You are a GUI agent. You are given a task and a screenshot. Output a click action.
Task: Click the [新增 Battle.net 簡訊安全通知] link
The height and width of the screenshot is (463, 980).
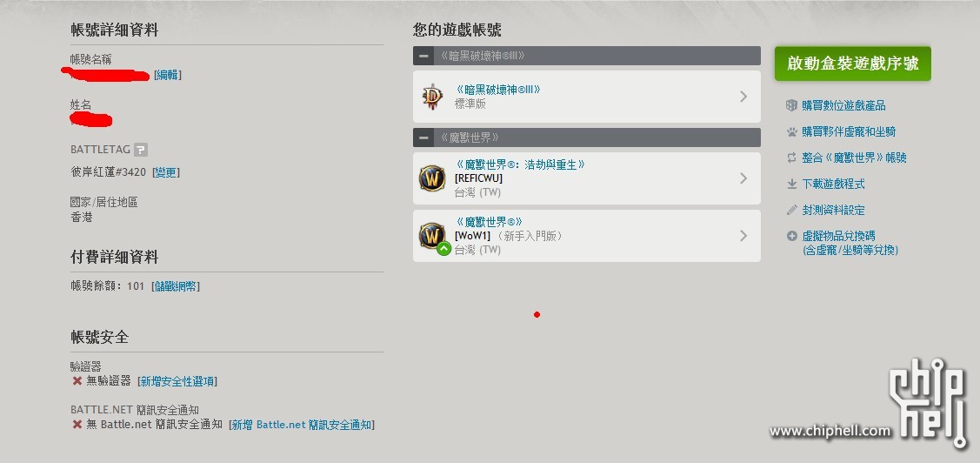(x=302, y=425)
